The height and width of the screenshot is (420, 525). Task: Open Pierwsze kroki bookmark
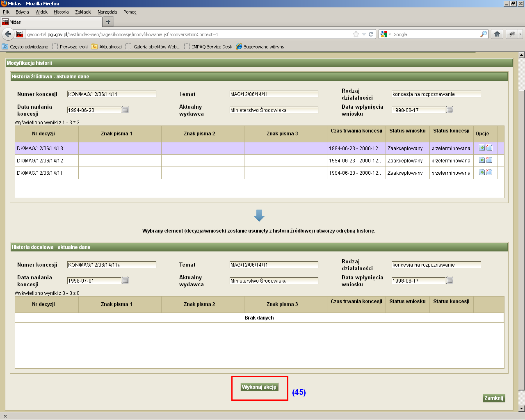click(x=70, y=47)
